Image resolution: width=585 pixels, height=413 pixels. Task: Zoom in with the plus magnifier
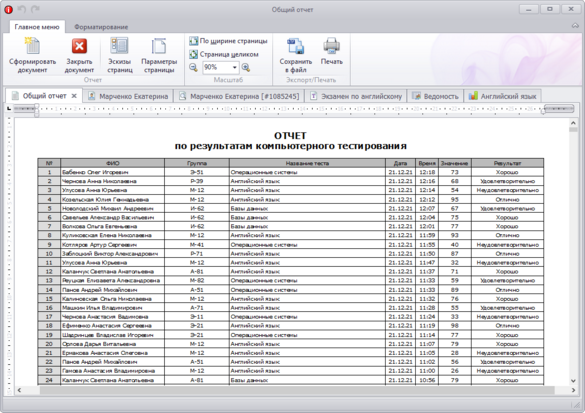(x=245, y=68)
